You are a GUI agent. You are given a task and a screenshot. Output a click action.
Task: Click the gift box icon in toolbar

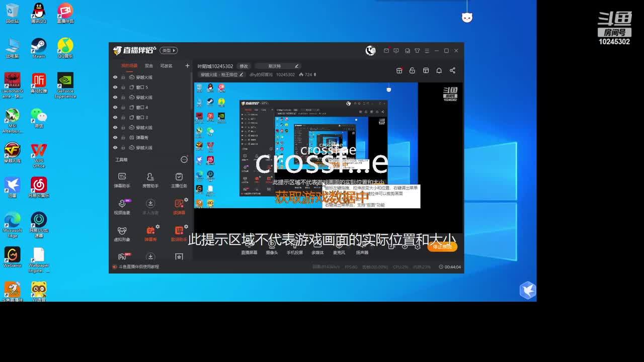click(x=399, y=70)
